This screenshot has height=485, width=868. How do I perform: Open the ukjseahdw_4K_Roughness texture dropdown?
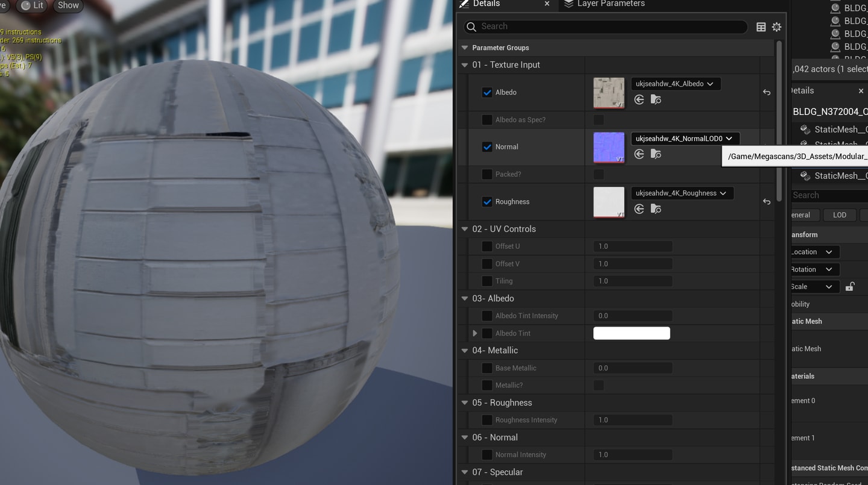(682, 193)
